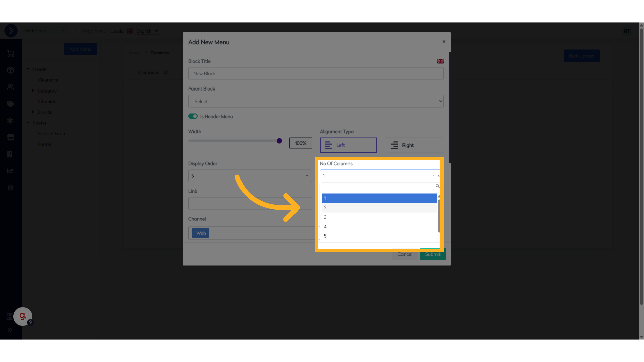Viewport: 644px width, 362px height.
Task: Click the shopping cart sidebar icon
Action: pyautogui.click(x=10, y=54)
